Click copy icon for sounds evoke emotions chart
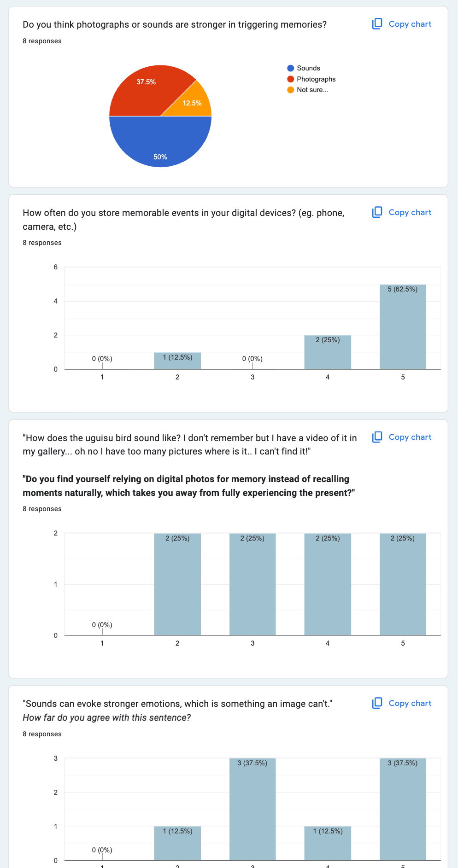The height and width of the screenshot is (868, 458). [377, 703]
